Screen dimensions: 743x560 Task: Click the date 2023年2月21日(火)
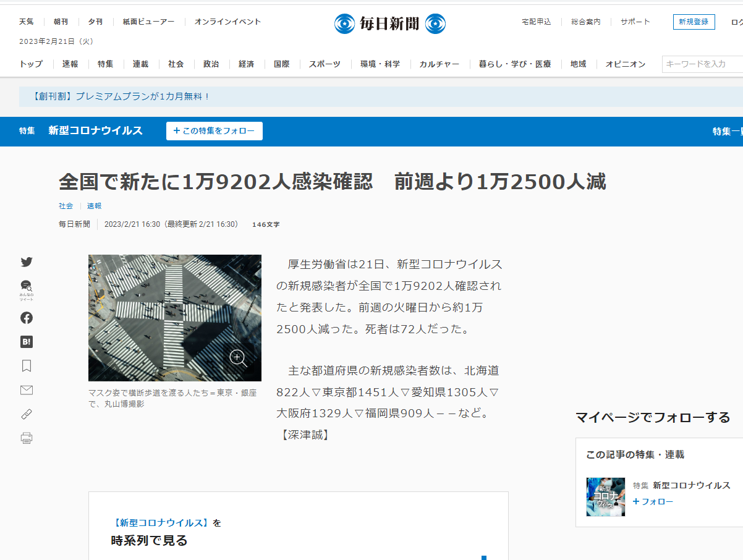pos(56,41)
